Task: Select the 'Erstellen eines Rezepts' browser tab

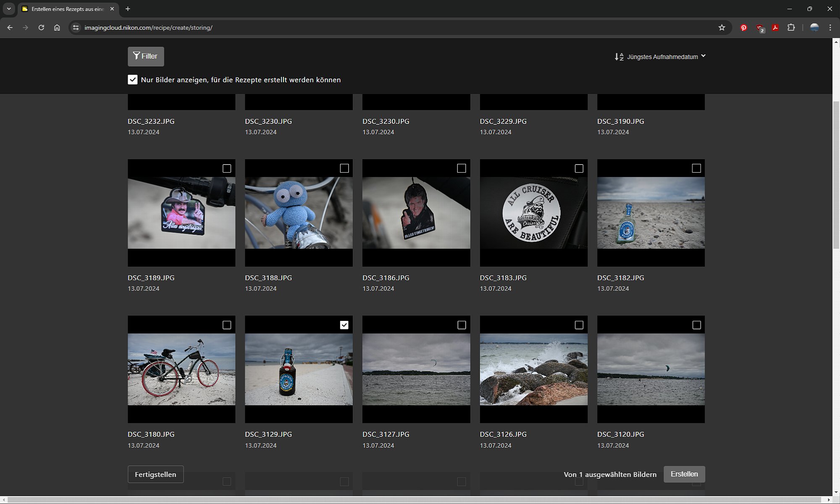Action: point(67,9)
